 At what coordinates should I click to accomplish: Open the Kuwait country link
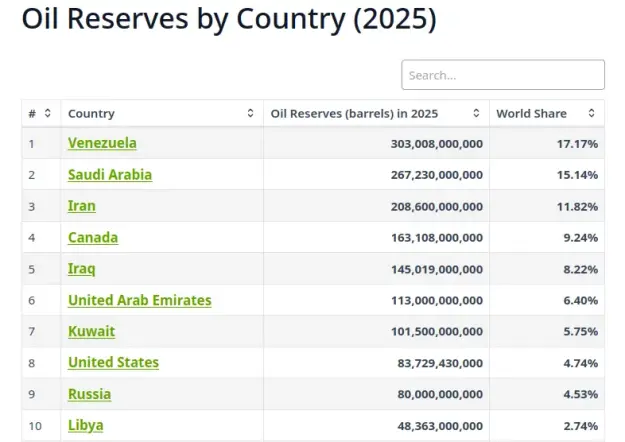click(x=91, y=332)
